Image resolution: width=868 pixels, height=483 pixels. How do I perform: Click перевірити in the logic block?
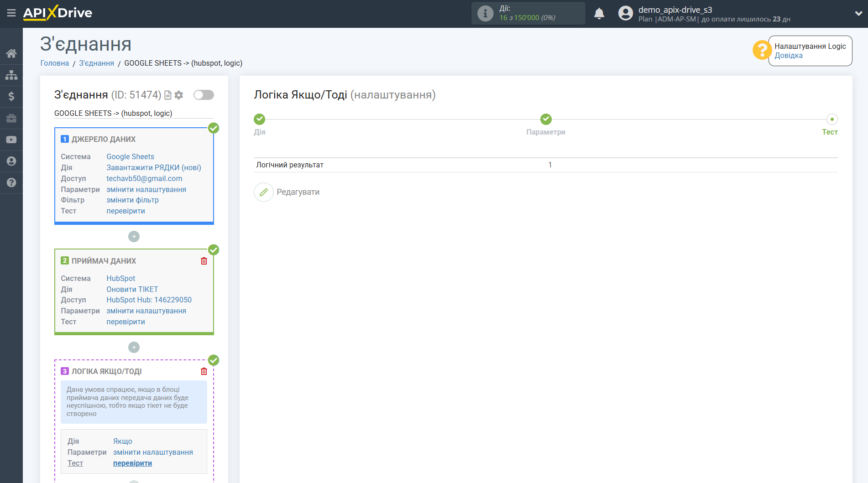(x=132, y=463)
